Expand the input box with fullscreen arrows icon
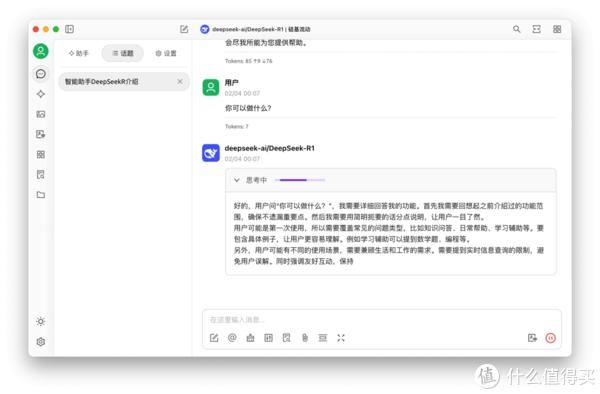The height and width of the screenshot is (394, 600). [x=341, y=338]
